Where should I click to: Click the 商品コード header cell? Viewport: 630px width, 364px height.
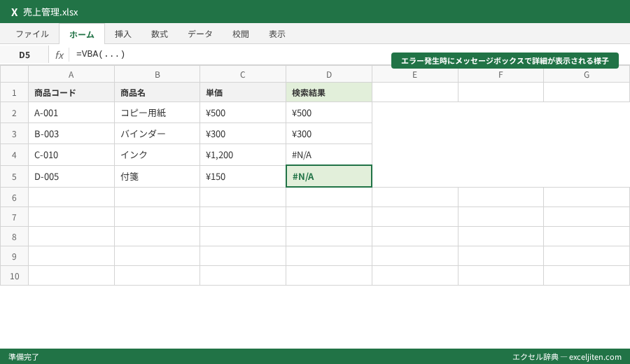pos(71,92)
